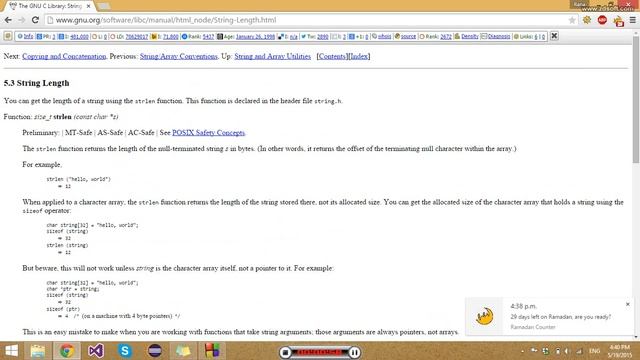Focus the address bar with the gnu.org URL
This screenshot has height=360, width=640.
[x=306, y=20]
